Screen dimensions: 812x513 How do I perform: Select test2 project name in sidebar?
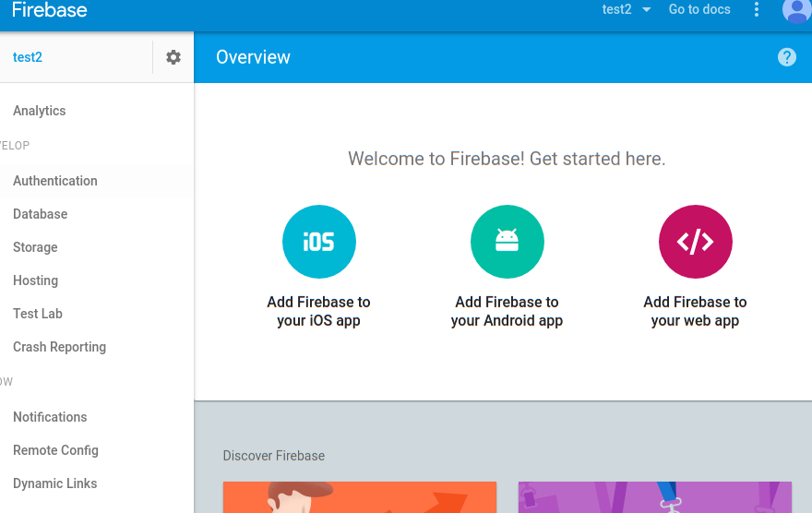(28, 57)
